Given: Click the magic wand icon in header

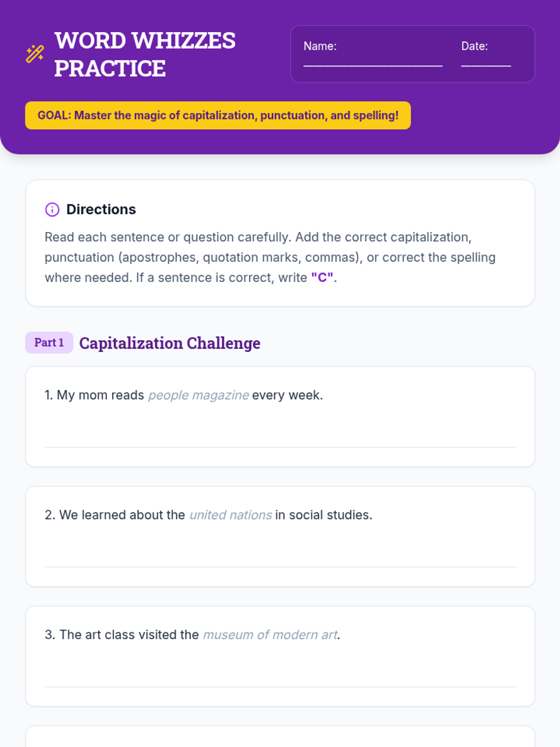Looking at the screenshot, I should click(x=35, y=54).
